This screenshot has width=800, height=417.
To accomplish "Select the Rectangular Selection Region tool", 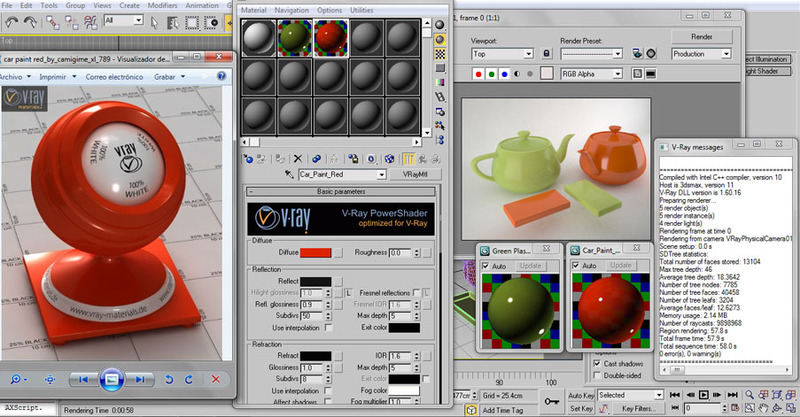I will click(192, 22).
